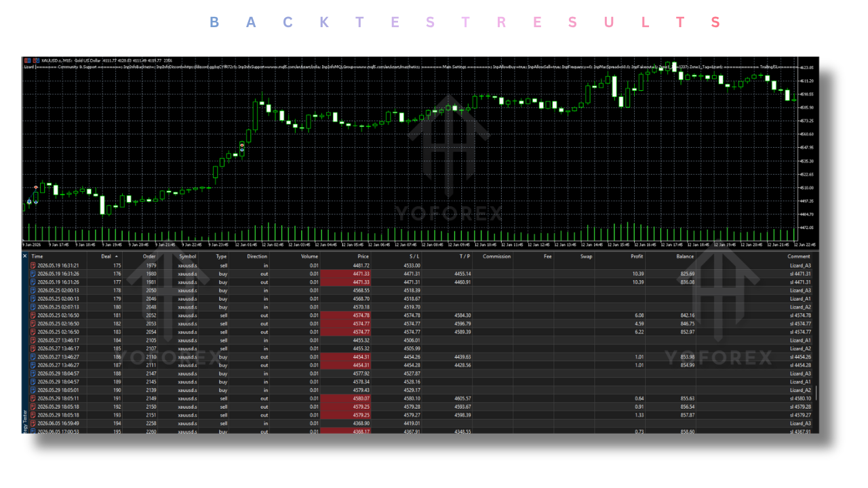Click the Lizard_A1 comment on deal 179

point(800,299)
